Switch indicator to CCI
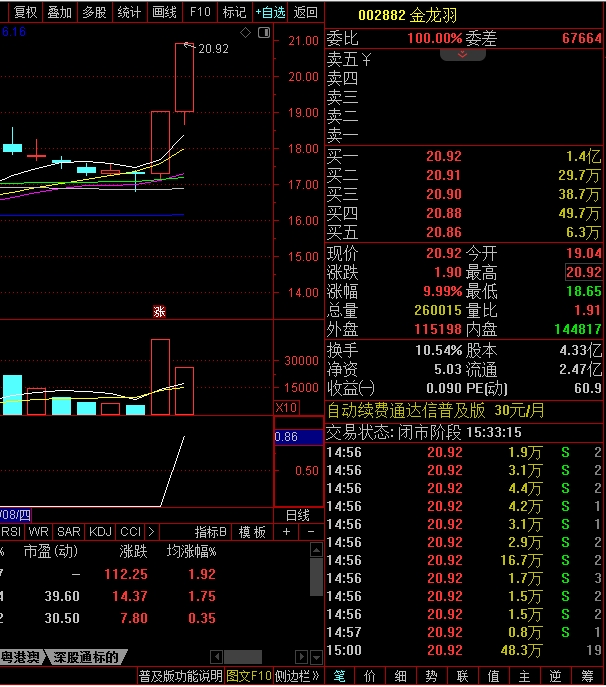The image size is (606, 687). pyautogui.click(x=130, y=532)
